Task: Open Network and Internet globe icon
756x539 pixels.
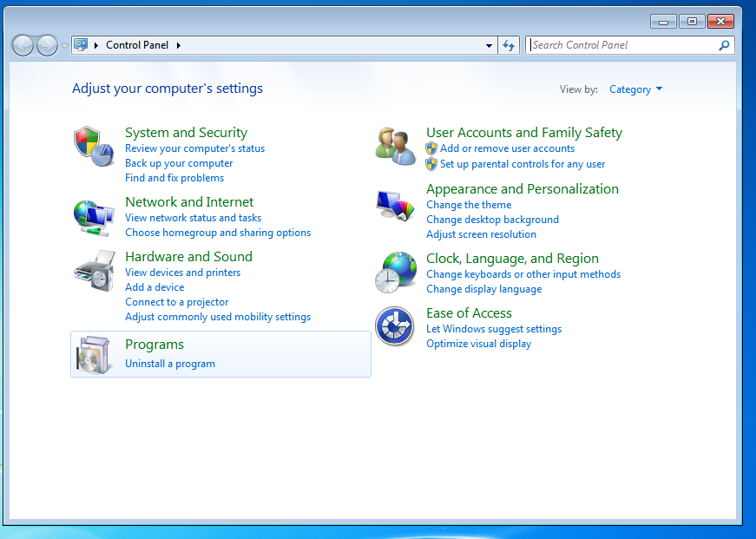Action: click(94, 218)
